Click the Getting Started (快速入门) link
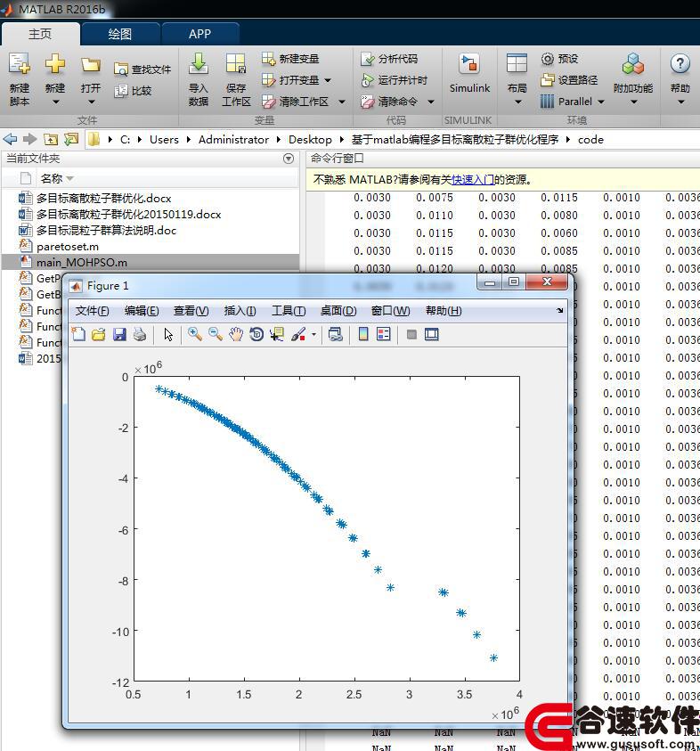The height and width of the screenshot is (751, 700). click(473, 180)
